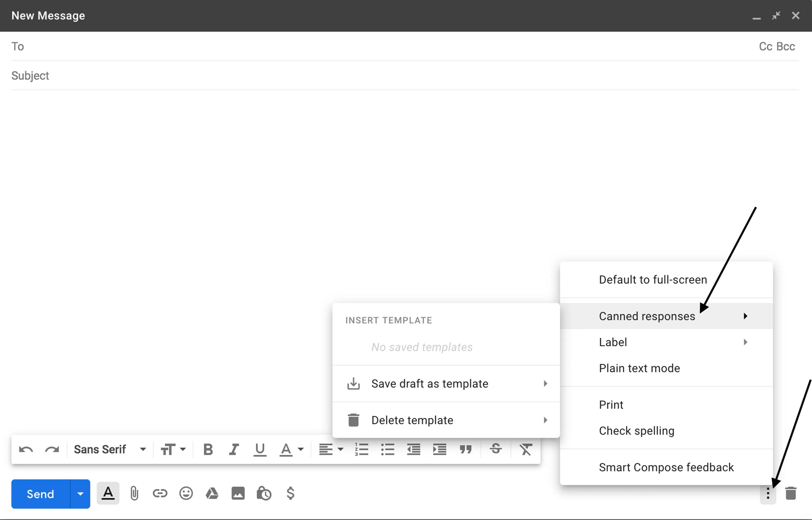Insert a link using the chain icon

tap(160, 494)
